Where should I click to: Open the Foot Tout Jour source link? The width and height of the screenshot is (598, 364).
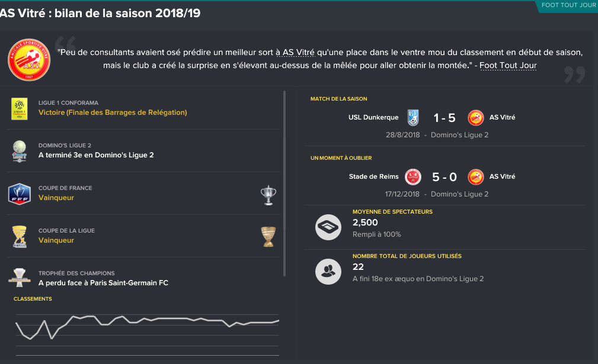pos(508,66)
